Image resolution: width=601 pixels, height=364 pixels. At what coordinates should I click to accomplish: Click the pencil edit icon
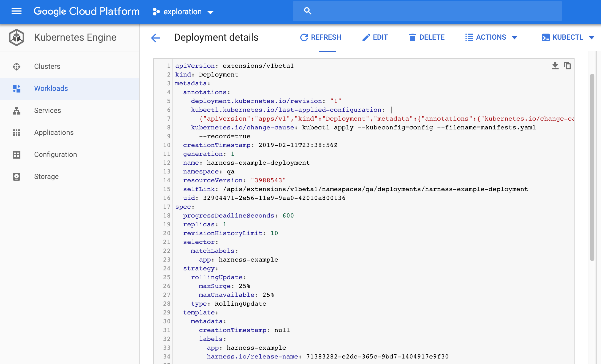click(x=366, y=37)
